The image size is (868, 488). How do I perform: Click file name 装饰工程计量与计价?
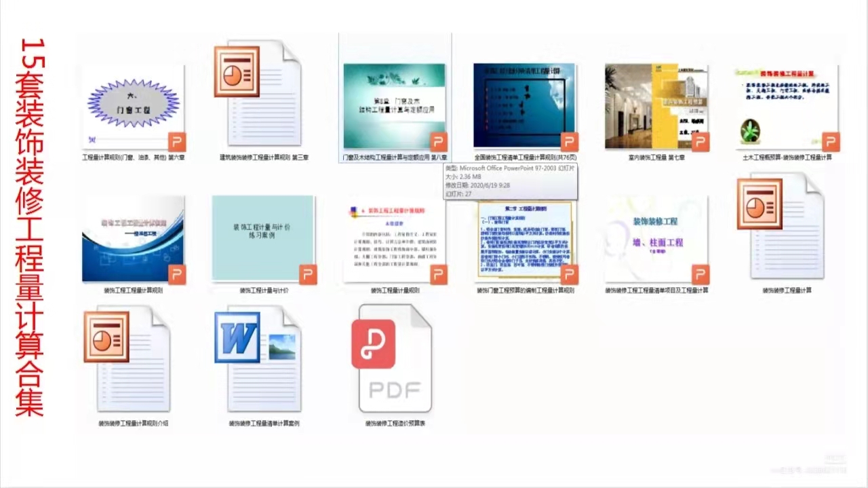(x=264, y=290)
